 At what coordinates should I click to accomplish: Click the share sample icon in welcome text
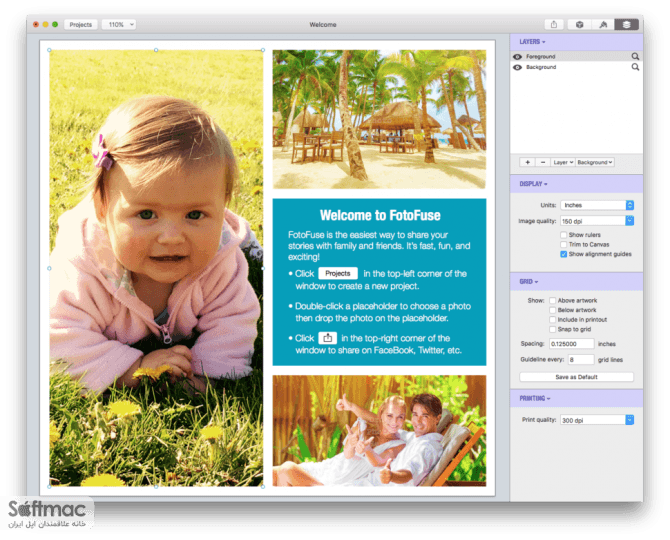[x=328, y=338]
